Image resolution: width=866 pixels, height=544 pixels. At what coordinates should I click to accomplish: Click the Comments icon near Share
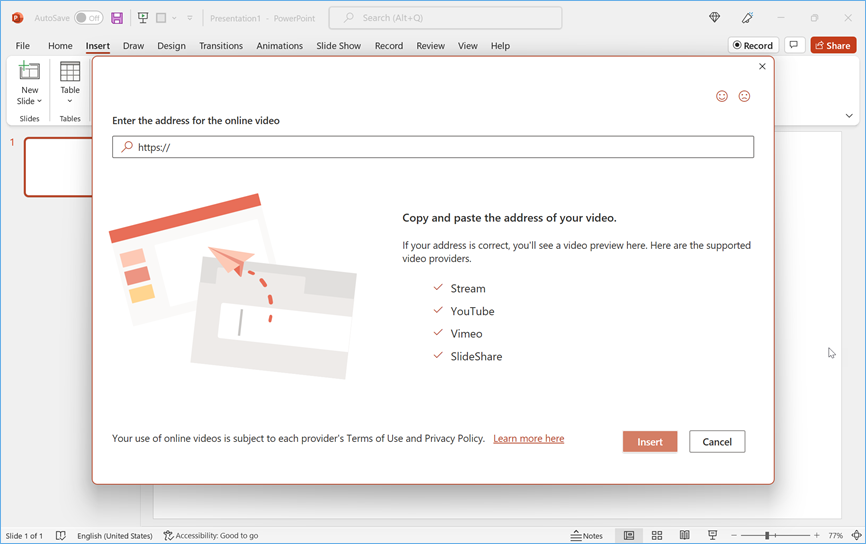(x=794, y=45)
